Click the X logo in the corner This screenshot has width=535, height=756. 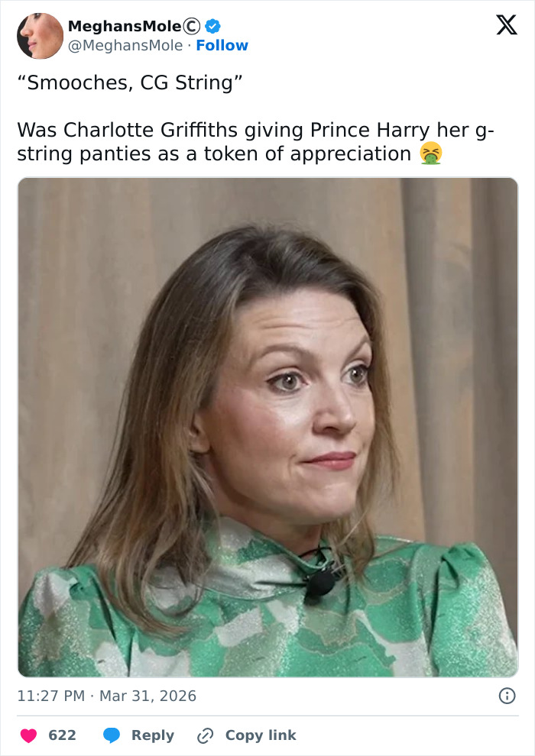(x=506, y=25)
